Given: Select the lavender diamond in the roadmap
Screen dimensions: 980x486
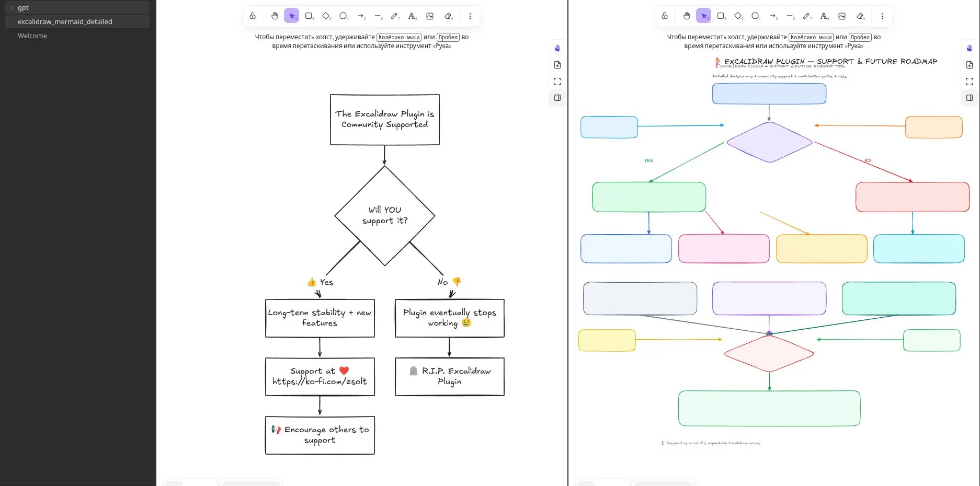Looking at the screenshot, I should pyautogui.click(x=769, y=142).
